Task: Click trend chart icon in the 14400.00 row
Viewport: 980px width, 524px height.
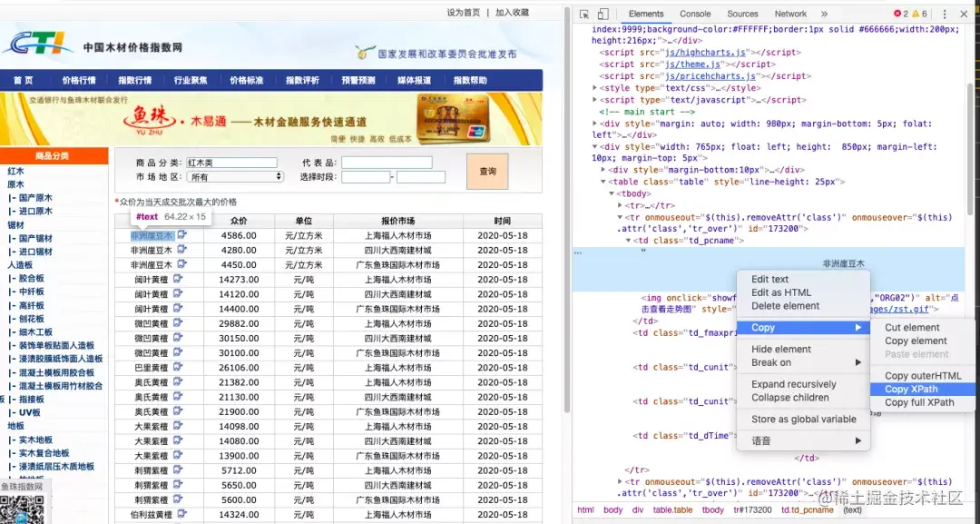Action: click(178, 308)
